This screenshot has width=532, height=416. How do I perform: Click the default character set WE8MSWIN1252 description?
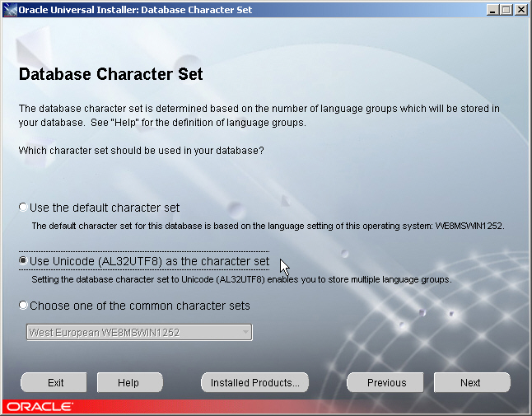[x=268, y=226]
